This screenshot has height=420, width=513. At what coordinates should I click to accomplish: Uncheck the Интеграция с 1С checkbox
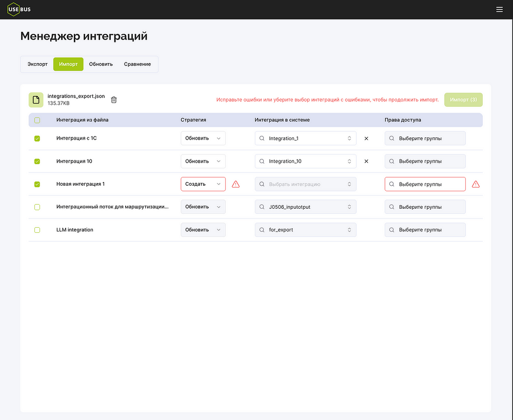click(37, 138)
